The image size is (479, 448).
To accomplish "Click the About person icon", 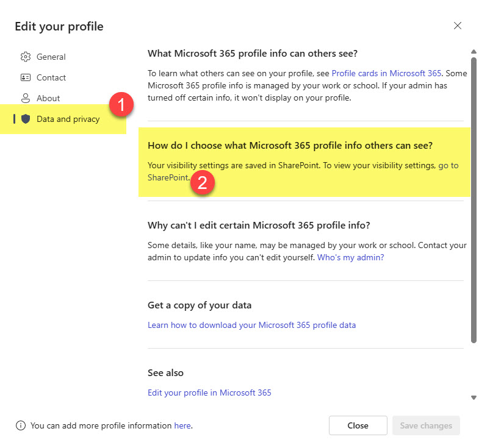I will (26, 98).
